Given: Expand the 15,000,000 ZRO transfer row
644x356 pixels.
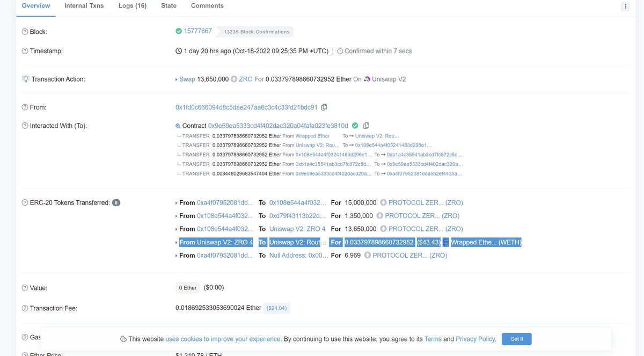Looking at the screenshot, I should [177, 203].
